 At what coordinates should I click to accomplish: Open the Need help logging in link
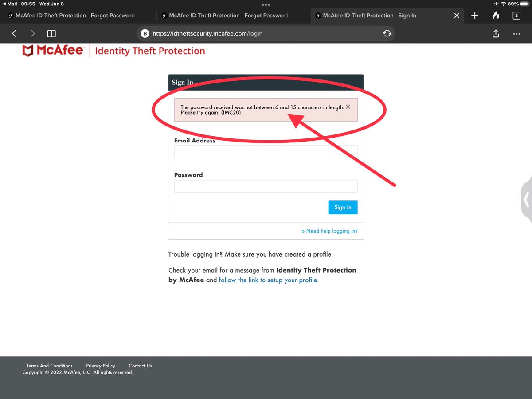[x=329, y=231]
